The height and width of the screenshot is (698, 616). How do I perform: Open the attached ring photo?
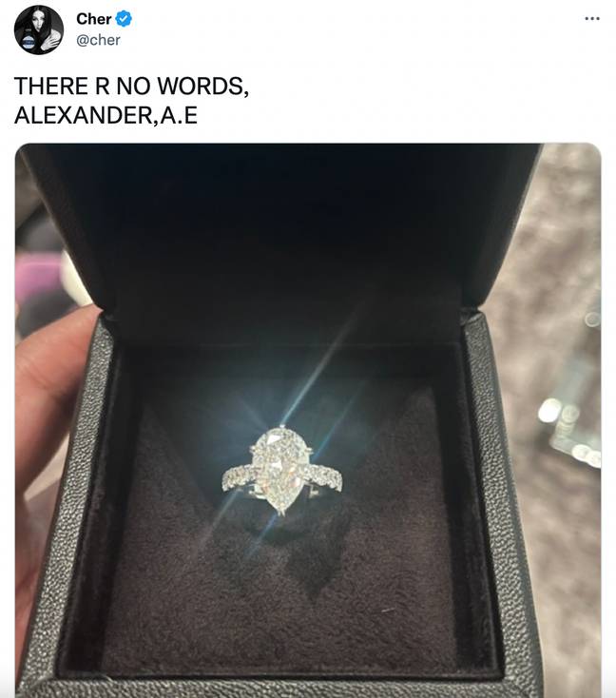coord(308,420)
